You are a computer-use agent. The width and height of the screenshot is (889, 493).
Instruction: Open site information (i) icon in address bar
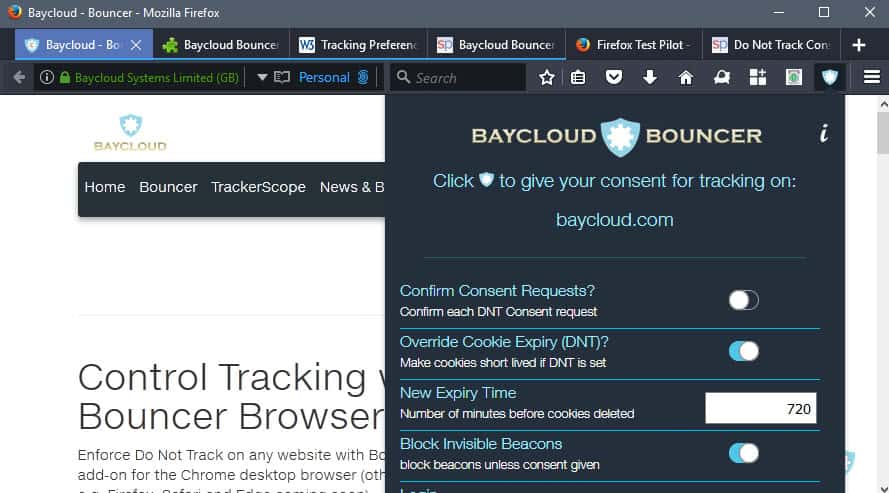click(47, 77)
